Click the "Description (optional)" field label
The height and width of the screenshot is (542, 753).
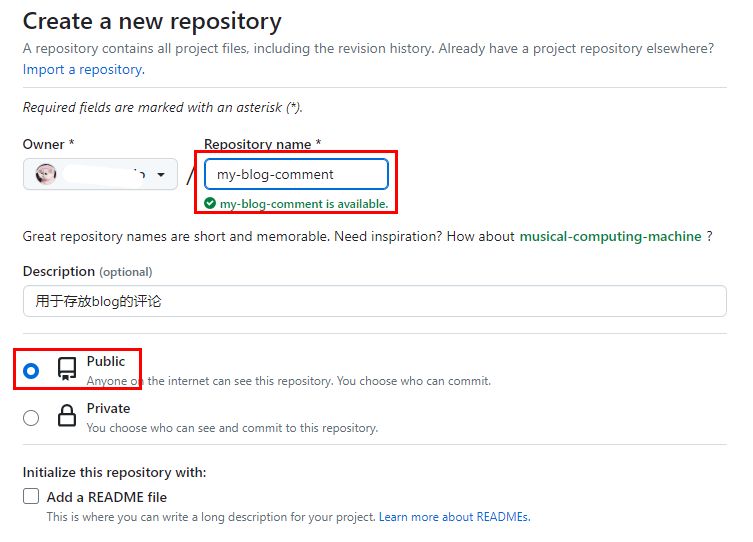tap(87, 271)
